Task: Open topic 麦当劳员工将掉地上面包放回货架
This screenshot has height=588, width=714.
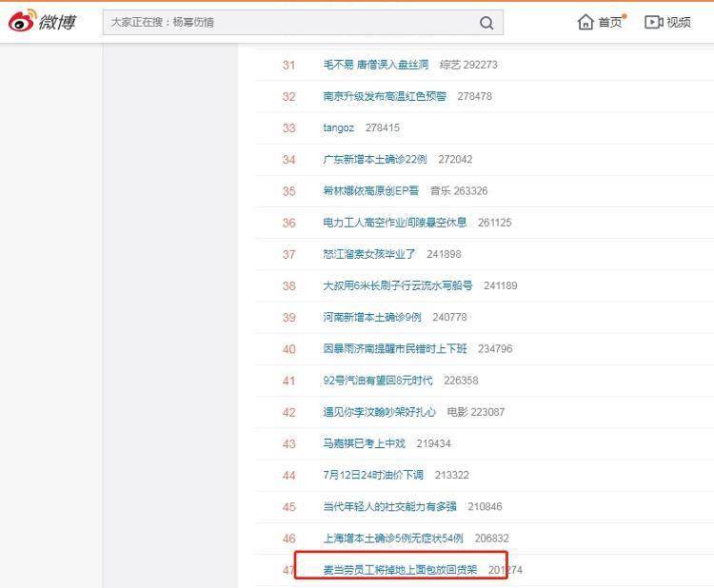Action: click(400, 570)
